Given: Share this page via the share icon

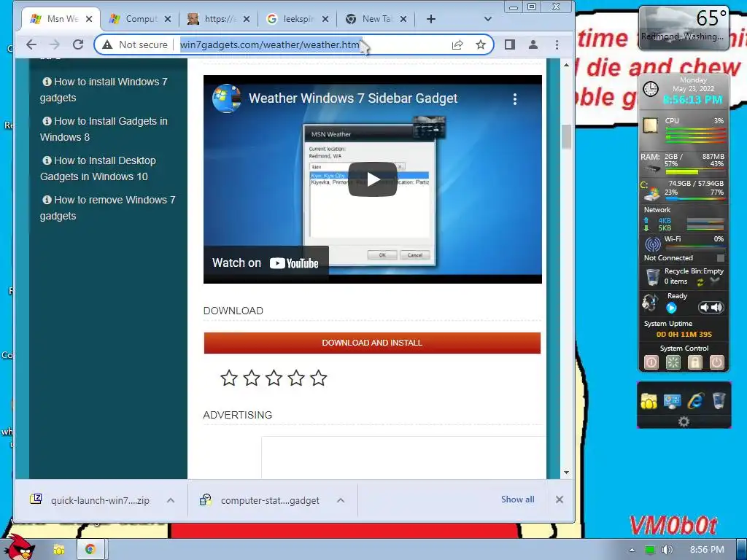Looking at the screenshot, I should click(x=457, y=44).
